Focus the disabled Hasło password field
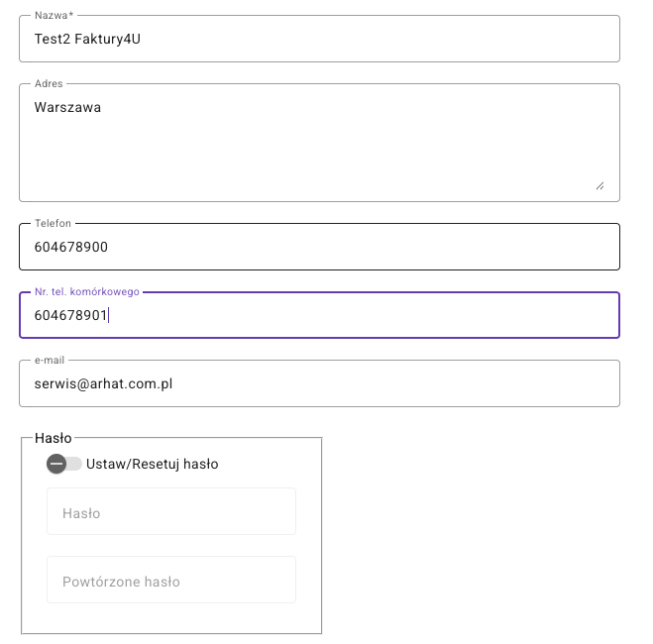The height and width of the screenshot is (644, 653). pyautogui.click(x=171, y=512)
